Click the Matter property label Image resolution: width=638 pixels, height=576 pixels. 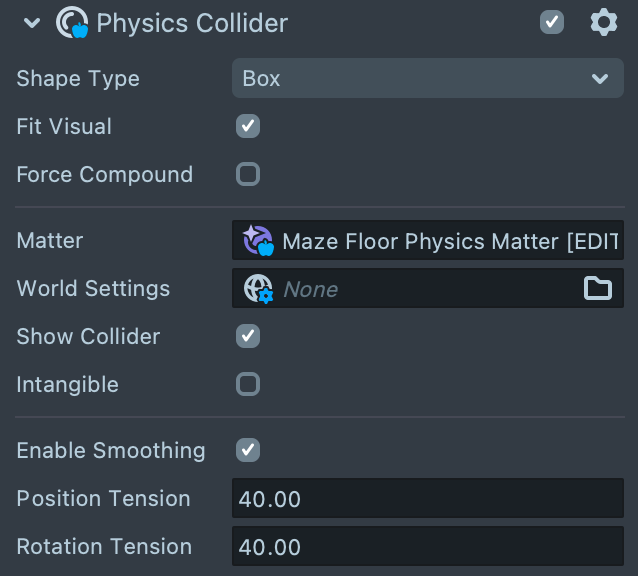[x=50, y=241]
